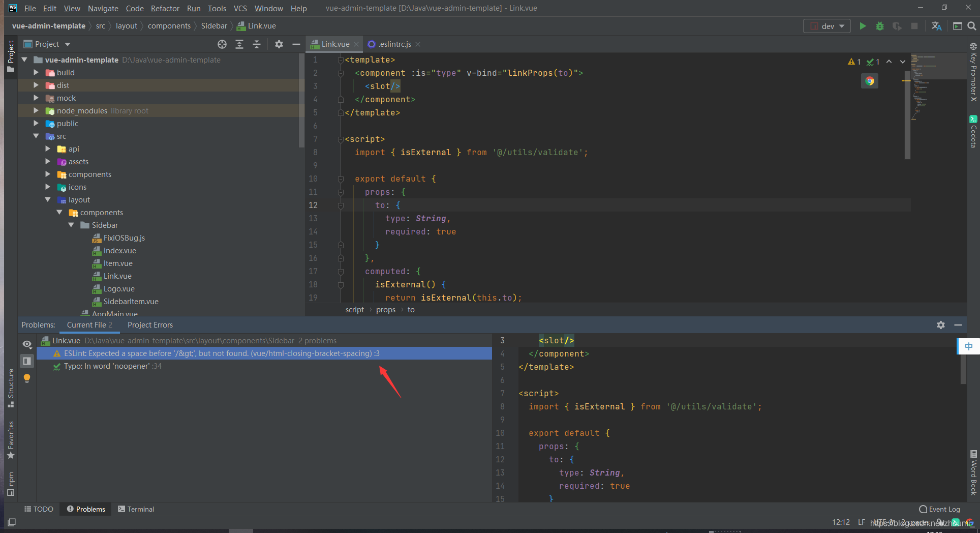Open Key Promoter X side panel

pos(973,72)
